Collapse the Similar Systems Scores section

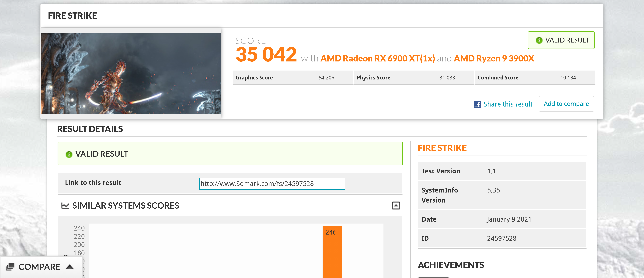tap(396, 206)
